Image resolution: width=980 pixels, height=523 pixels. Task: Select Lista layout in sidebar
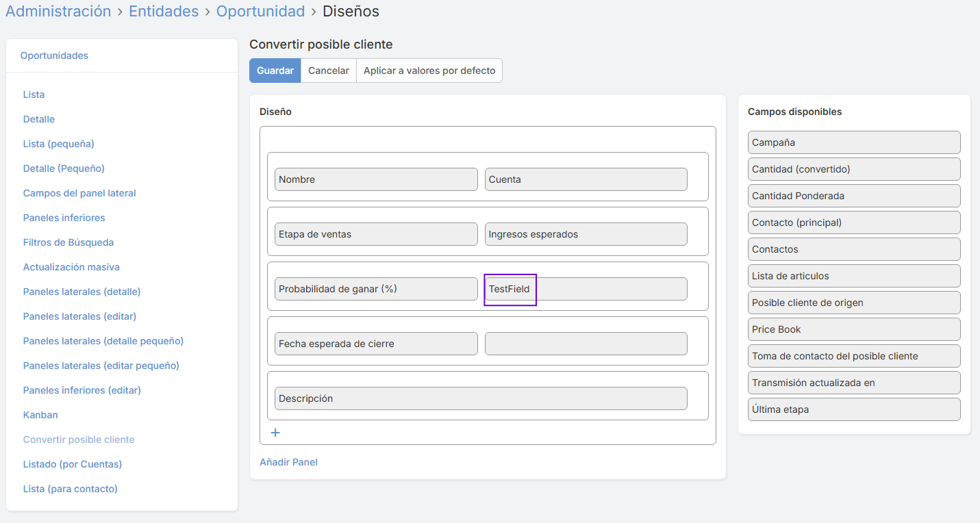(x=34, y=94)
